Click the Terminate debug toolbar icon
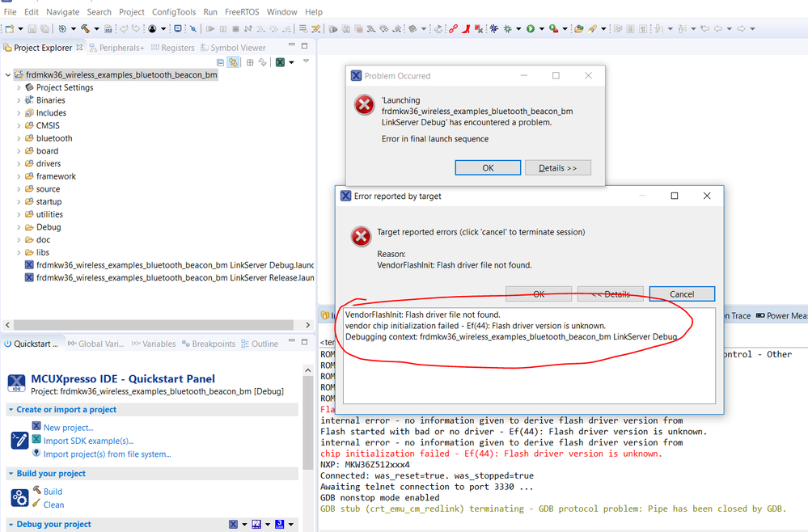The image size is (808, 532). (235, 29)
